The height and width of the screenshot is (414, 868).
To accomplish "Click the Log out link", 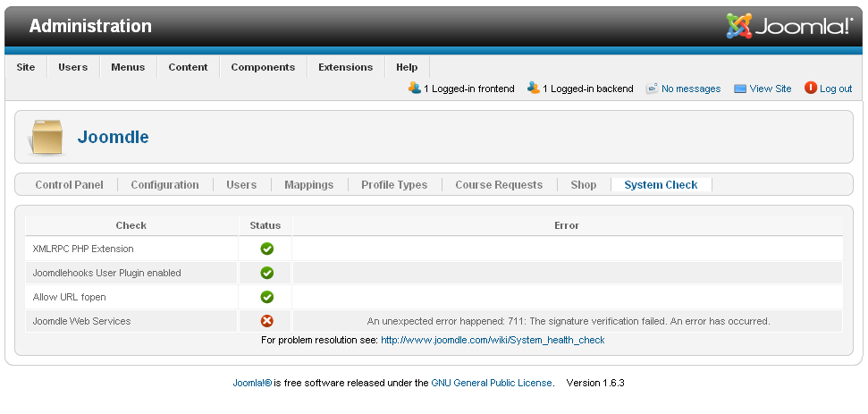I will [835, 89].
